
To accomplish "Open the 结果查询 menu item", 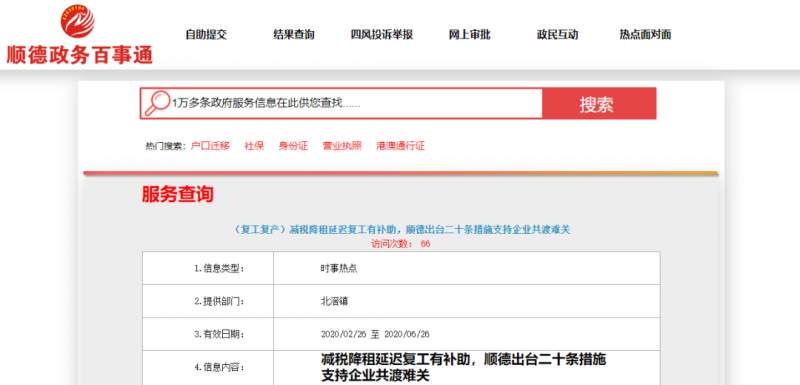I will click(x=294, y=35).
